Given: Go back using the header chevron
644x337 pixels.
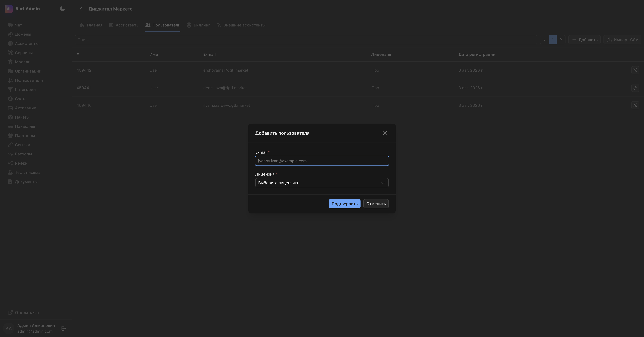Looking at the screenshot, I should pyautogui.click(x=81, y=9).
